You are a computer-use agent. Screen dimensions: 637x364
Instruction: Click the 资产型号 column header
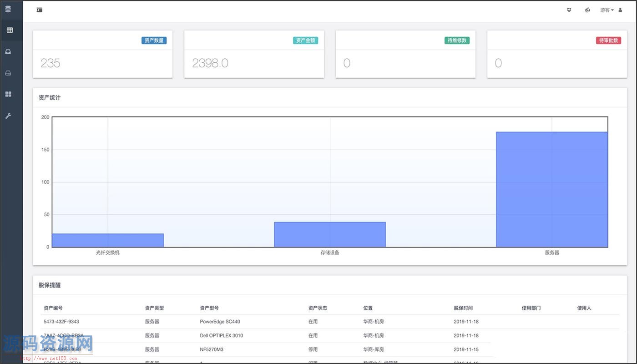point(209,308)
